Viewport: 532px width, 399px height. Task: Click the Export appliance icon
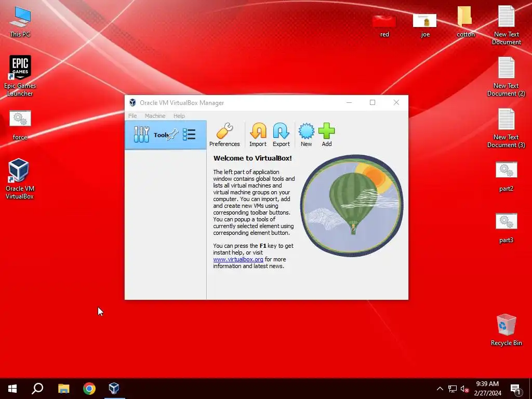(x=281, y=135)
